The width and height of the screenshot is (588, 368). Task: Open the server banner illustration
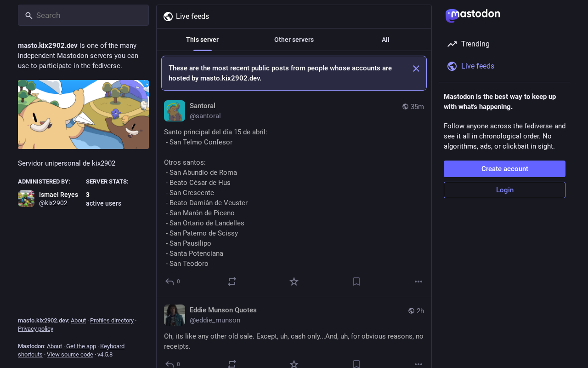point(83,115)
